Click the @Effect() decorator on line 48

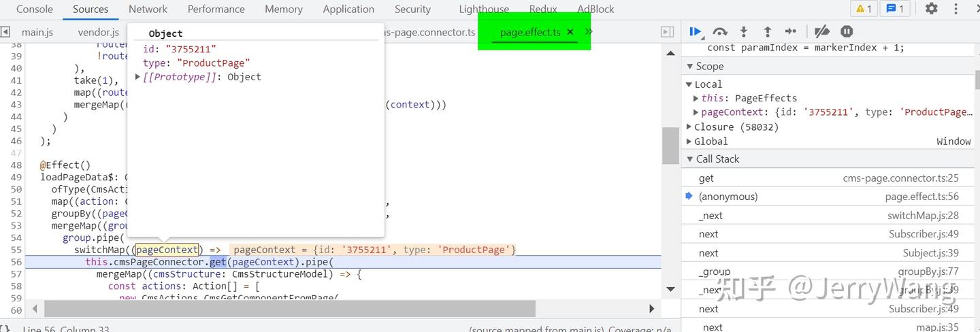(x=65, y=165)
